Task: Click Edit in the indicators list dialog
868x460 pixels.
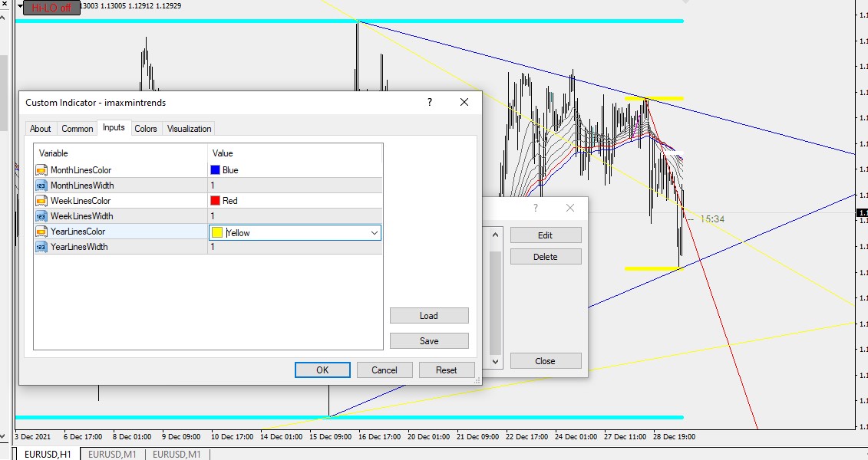Action: (x=545, y=235)
